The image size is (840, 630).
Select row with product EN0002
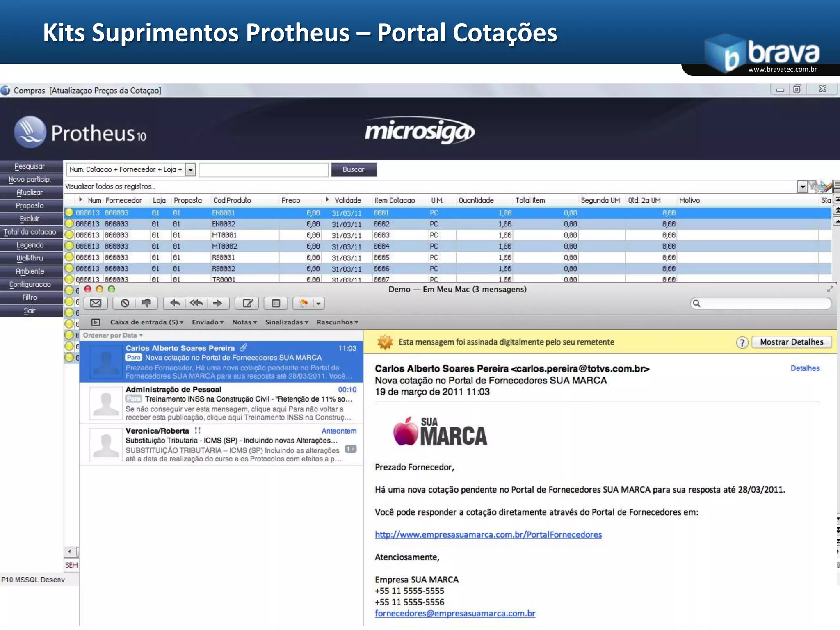(x=448, y=224)
